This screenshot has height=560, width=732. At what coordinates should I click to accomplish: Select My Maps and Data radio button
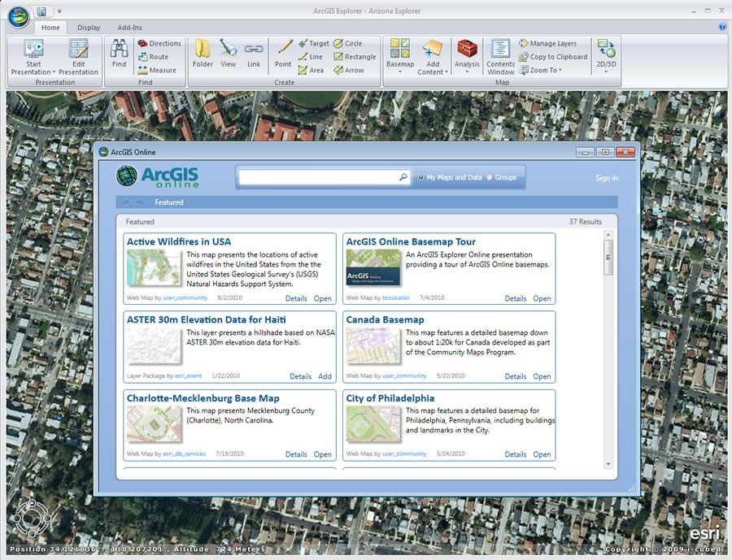pyautogui.click(x=420, y=178)
